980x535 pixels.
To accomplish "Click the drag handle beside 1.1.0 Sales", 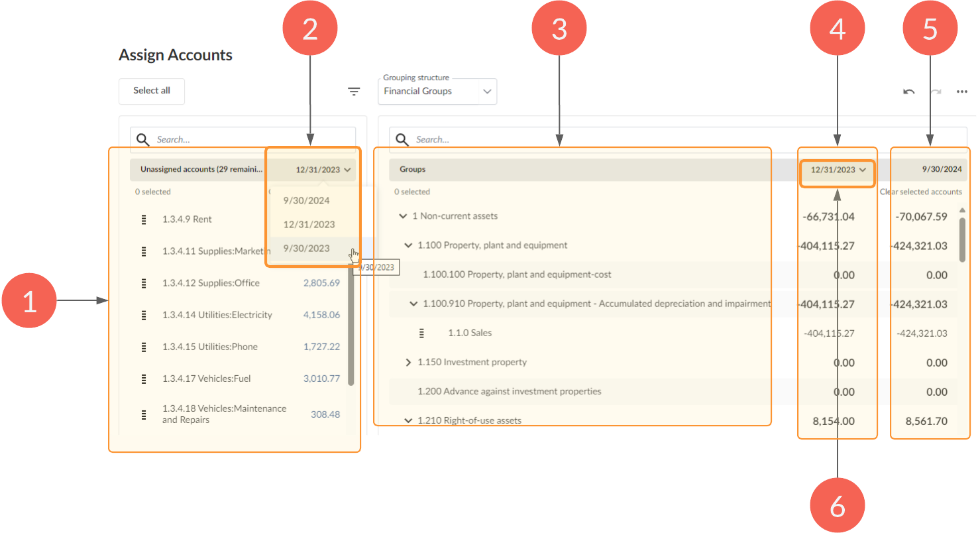I will pyautogui.click(x=423, y=332).
